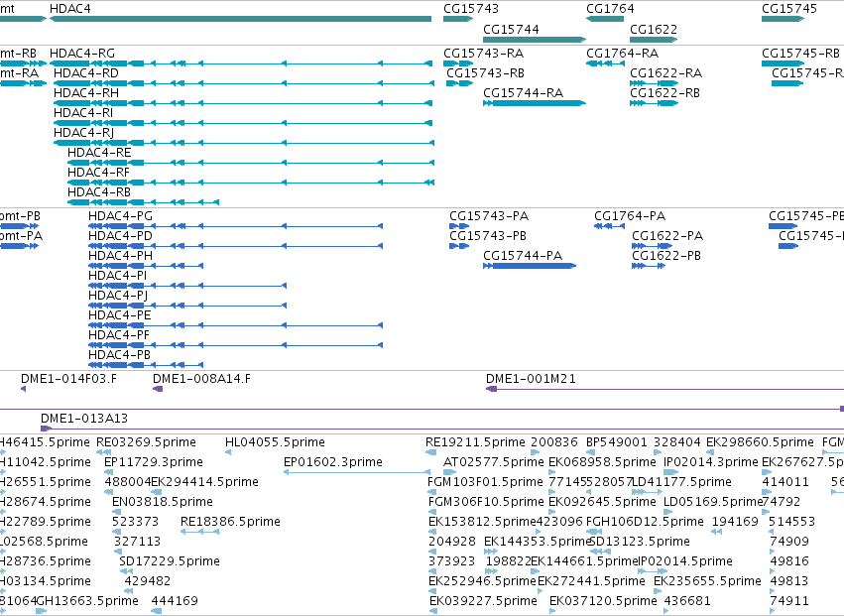The image size is (844, 616).
Task: Open coding sequence CG1764-PA
Action: point(609,226)
